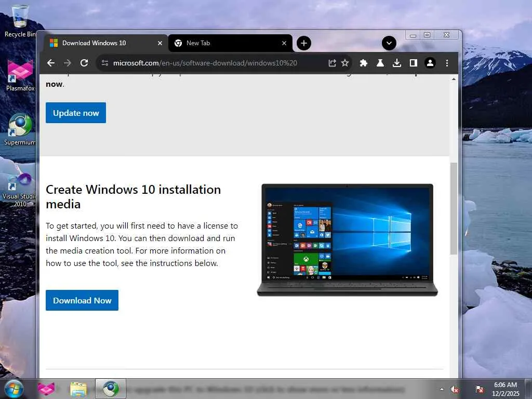
Task: Open the Chrome Labs flask icon
Action: click(x=380, y=63)
